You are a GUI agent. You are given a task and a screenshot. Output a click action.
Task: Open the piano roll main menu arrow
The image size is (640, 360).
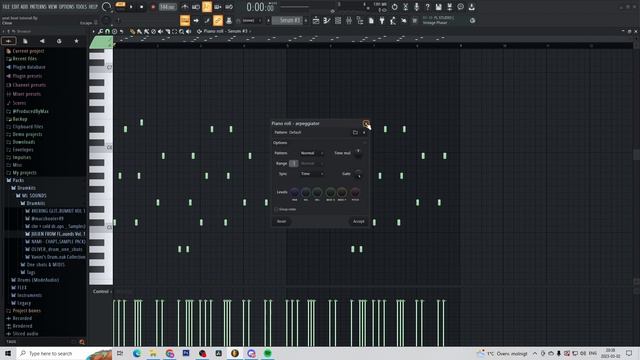click(x=93, y=31)
